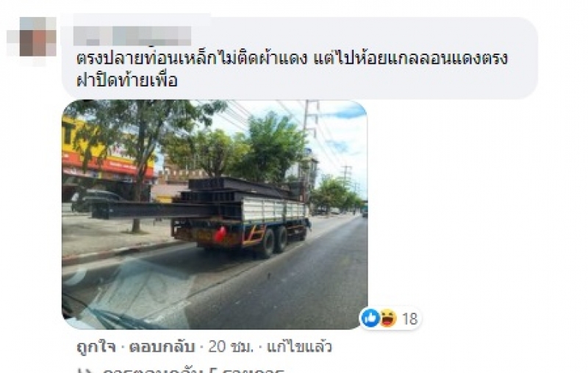Screen dimensions: 588x373
Task: Click the blurred commenter name
Action: tap(132, 36)
